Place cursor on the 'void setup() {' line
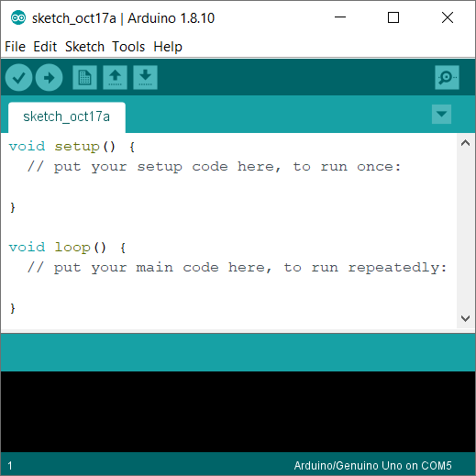 [x=72, y=147]
